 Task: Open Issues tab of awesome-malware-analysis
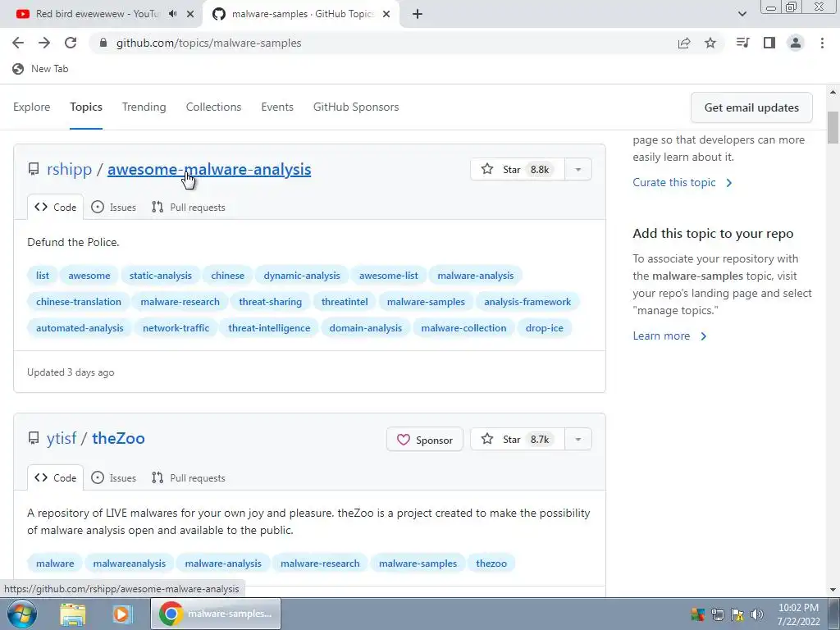(113, 208)
